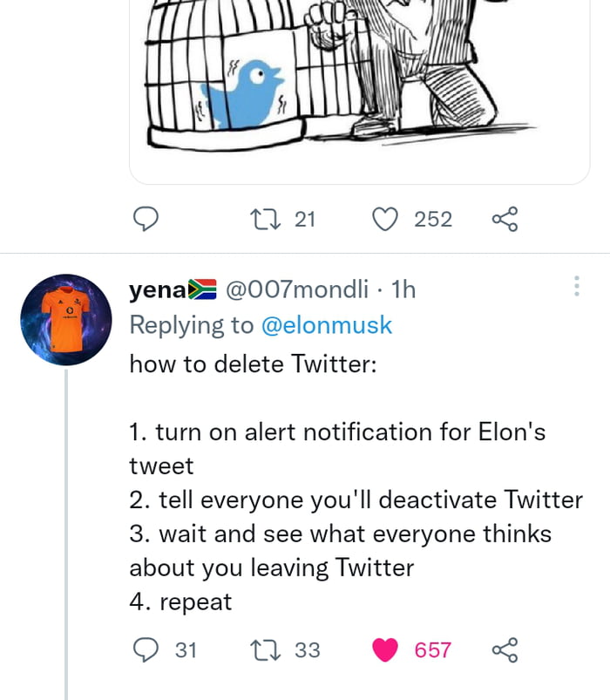
Task: Click the South African flag emoji
Action: click(x=203, y=289)
